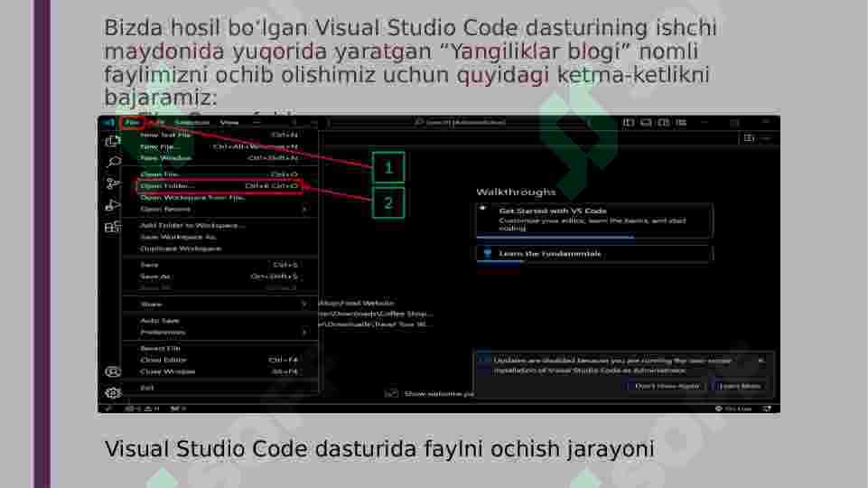This screenshot has width=868, height=488.
Task: Open recent Coffee Shop folder link
Action: click(x=376, y=314)
